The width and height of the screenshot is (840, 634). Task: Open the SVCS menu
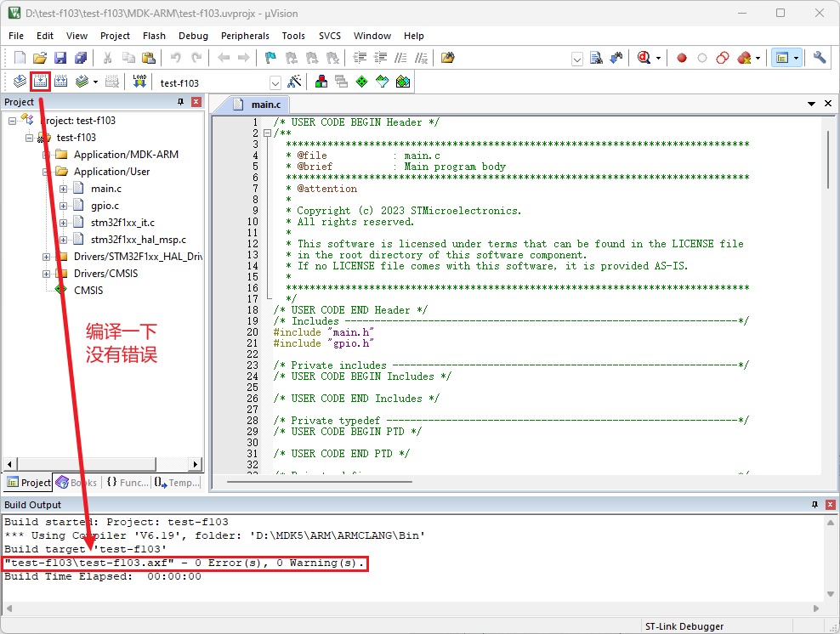pyautogui.click(x=330, y=36)
